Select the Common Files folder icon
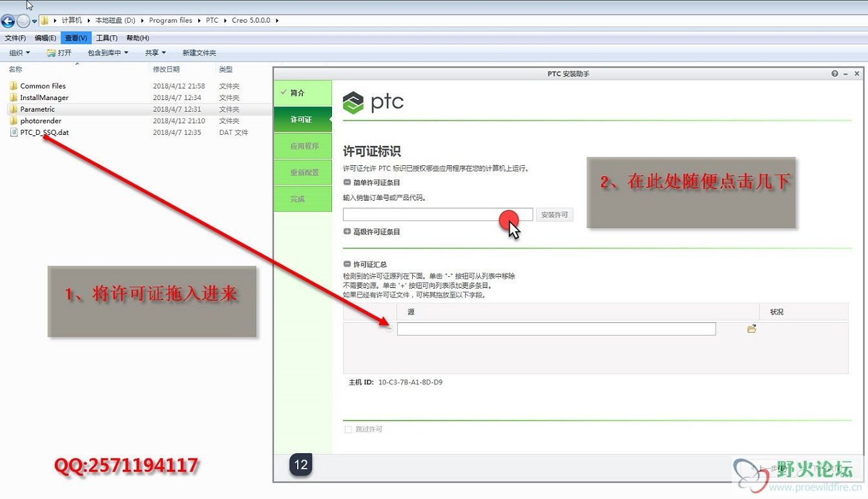This screenshot has width=868, height=499. (x=14, y=86)
